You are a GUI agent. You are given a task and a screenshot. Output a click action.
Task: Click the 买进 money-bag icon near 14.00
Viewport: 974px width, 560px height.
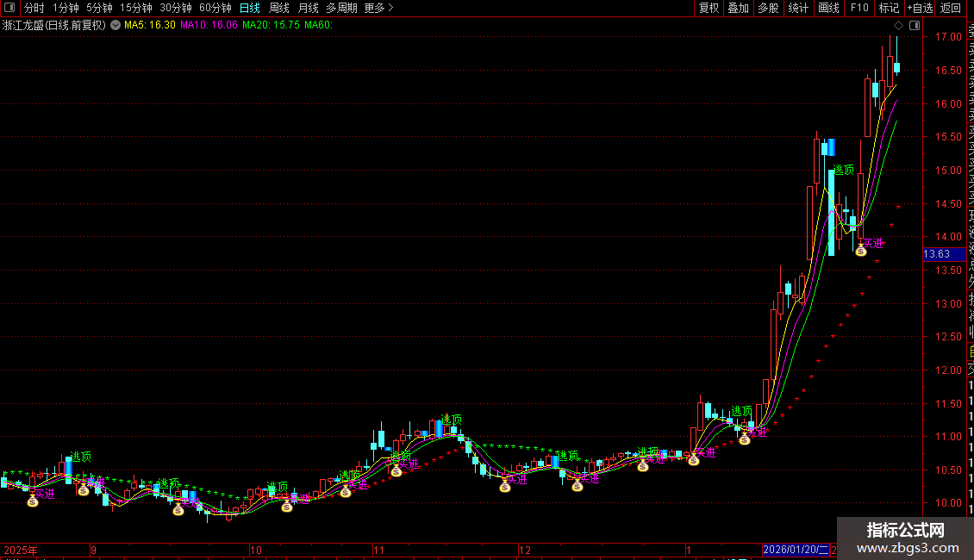pyautogui.click(x=861, y=250)
